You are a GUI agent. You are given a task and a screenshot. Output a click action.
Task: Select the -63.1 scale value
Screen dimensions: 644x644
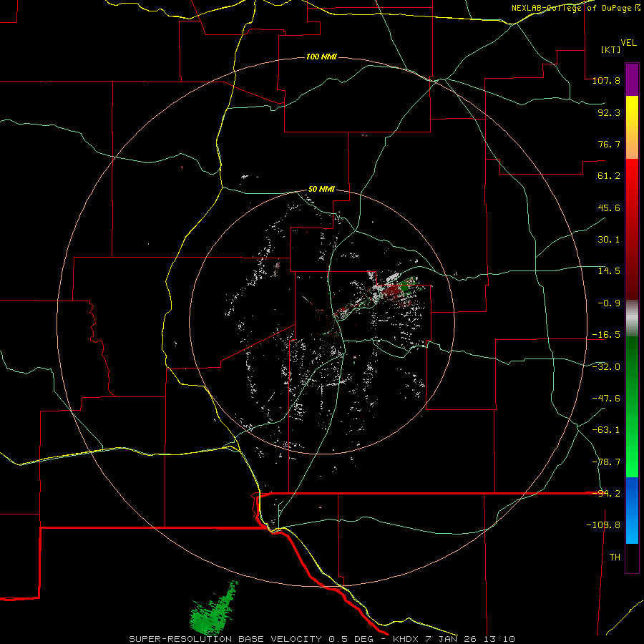(606, 430)
